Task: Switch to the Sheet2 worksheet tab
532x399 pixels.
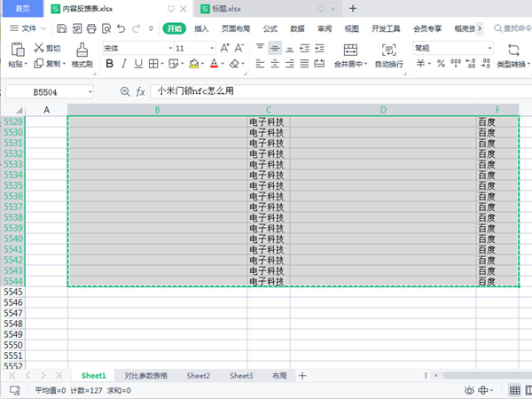Action: pyautogui.click(x=198, y=376)
